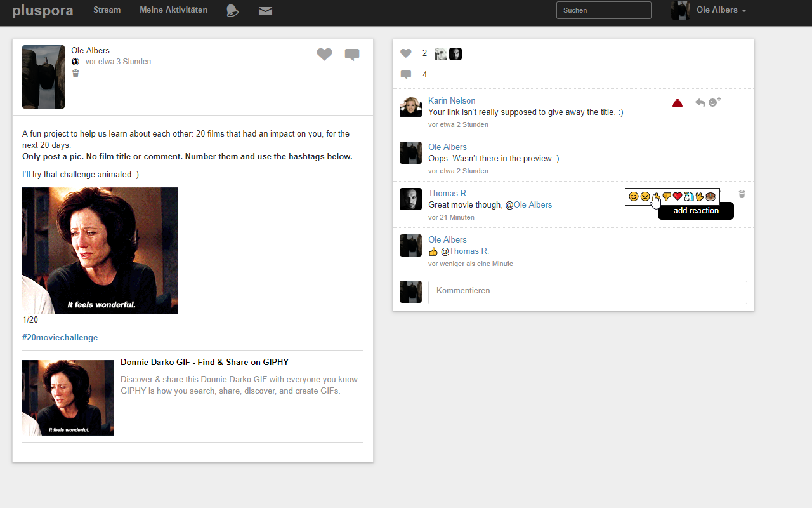Open Karin Nelson's profile name link

click(452, 101)
